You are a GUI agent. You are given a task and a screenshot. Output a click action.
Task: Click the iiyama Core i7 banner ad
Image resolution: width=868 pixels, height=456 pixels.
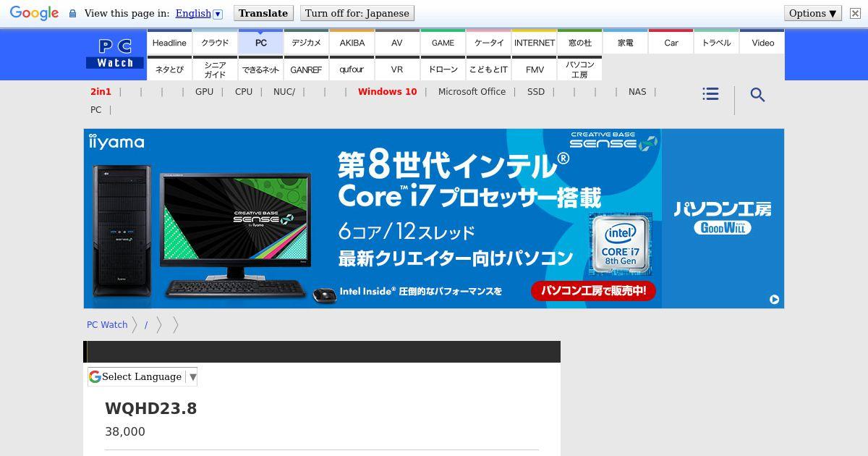(434, 219)
